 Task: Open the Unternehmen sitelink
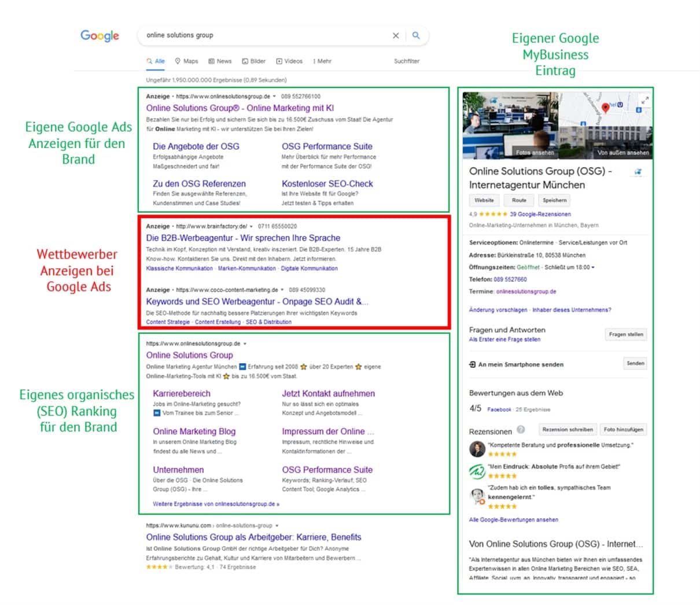178,470
